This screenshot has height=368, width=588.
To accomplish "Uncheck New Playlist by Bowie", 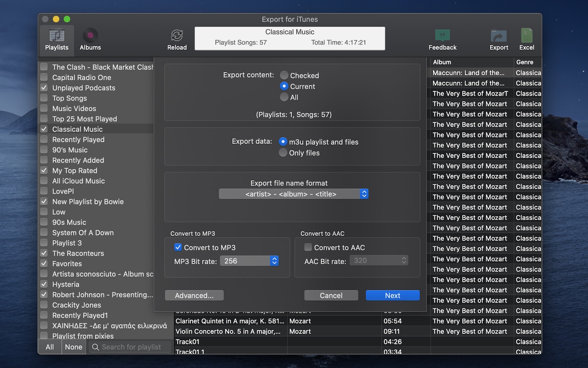I will 44,201.
